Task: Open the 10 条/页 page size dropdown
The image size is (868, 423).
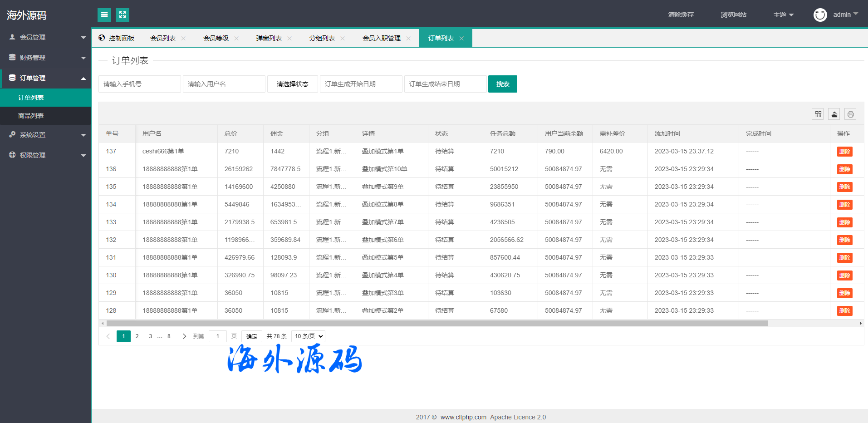Action: click(308, 336)
